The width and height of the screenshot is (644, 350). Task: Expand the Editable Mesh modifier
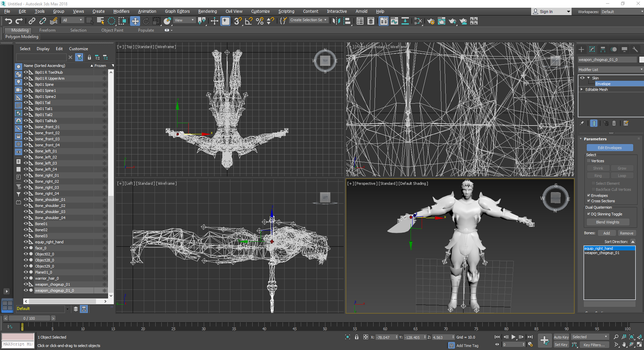point(582,90)
